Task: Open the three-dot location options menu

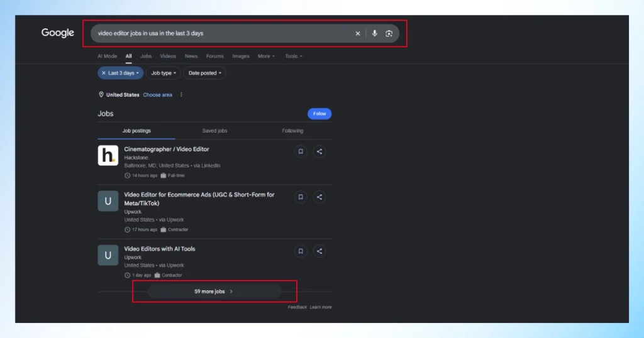Action: [181, 95]
